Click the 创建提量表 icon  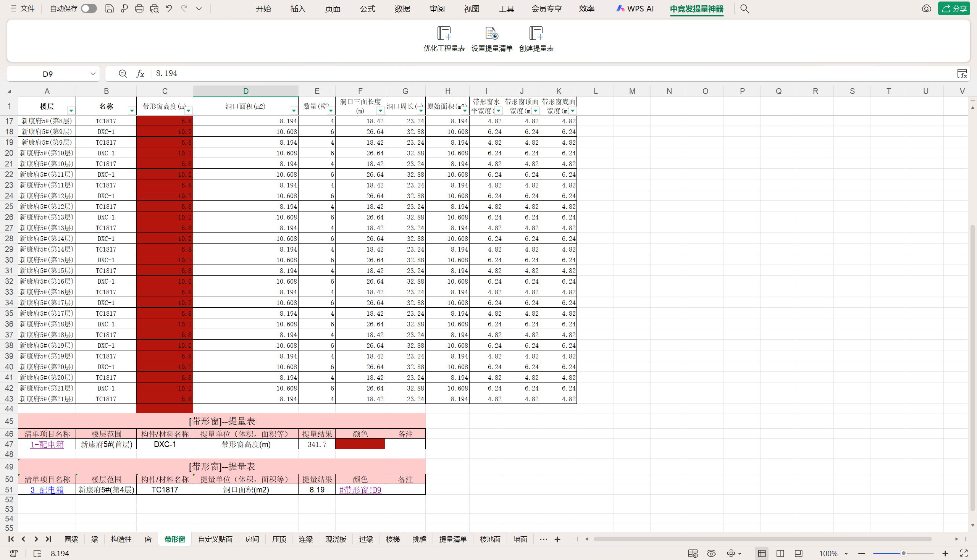(536, 34)
